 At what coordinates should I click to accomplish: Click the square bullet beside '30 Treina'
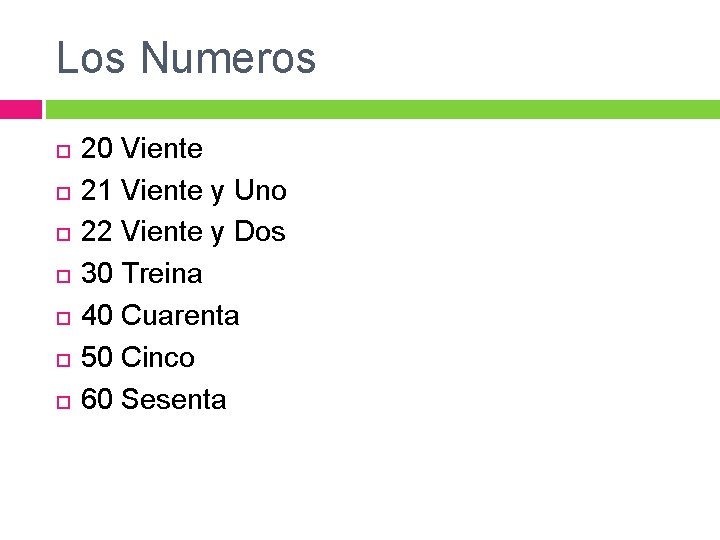[x=63, y=276]
